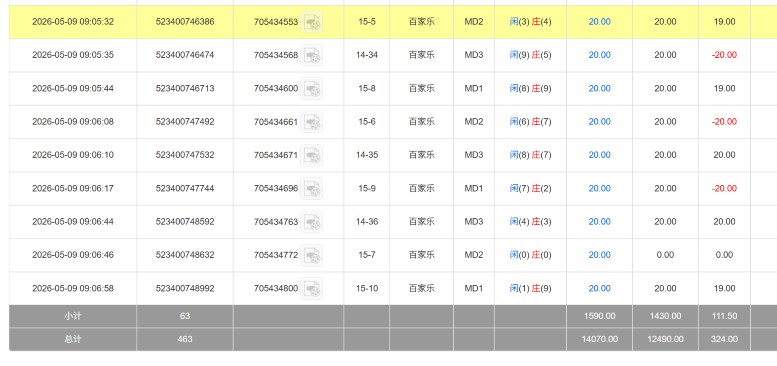Click shoe number 14-35
The width and height of the screenshot is (777, 366).
(x=367, y=155)
